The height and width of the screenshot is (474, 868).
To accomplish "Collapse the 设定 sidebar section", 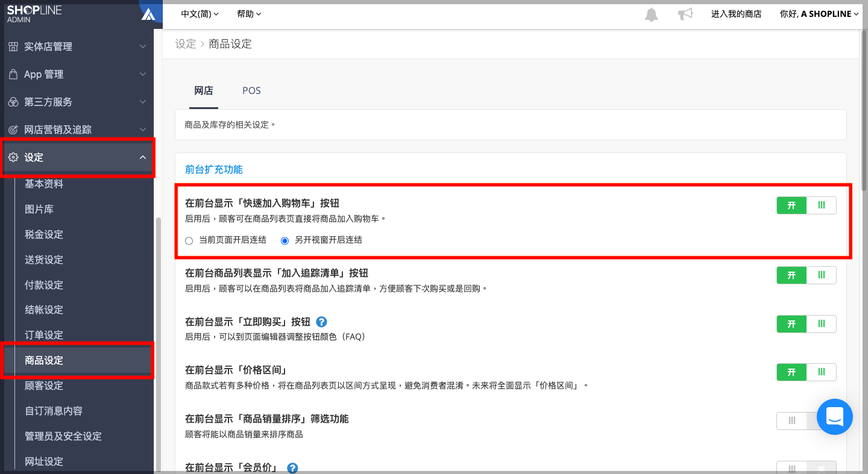I will point(142,157).
